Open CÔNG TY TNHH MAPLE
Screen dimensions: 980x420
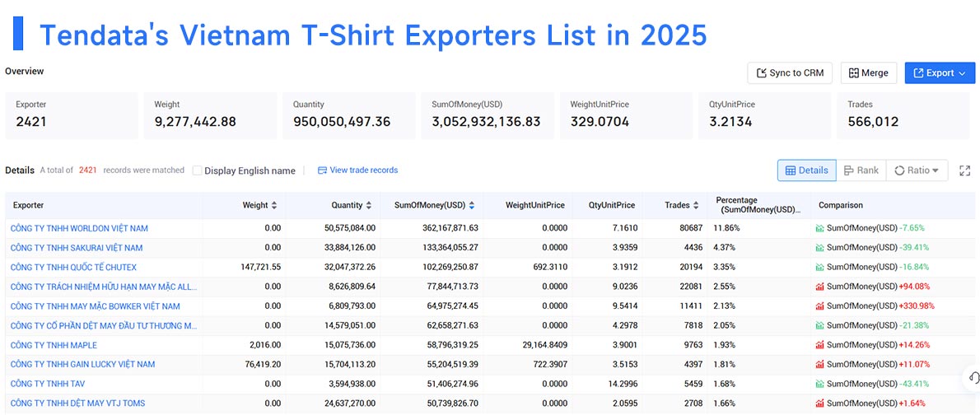(x=54, y=345)
